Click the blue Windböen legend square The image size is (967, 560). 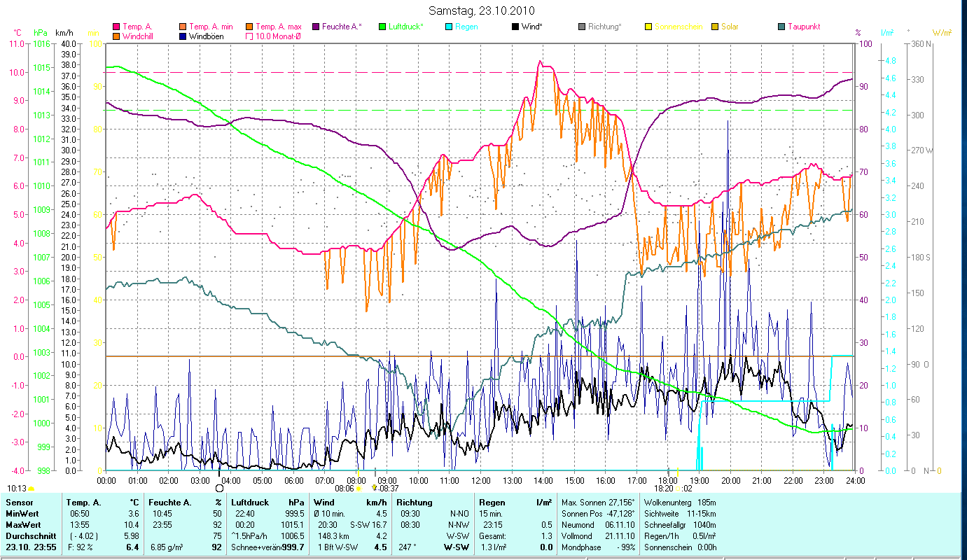coord(183,36)
